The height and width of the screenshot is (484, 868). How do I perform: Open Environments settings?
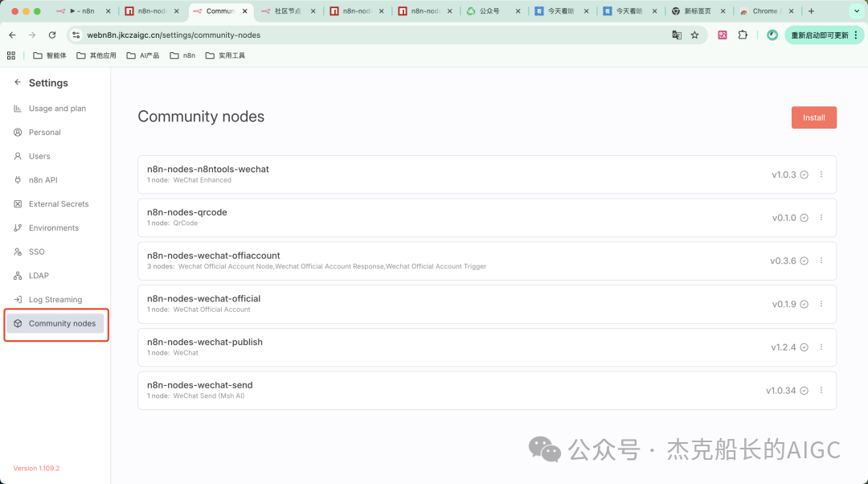tap(55, 228)
